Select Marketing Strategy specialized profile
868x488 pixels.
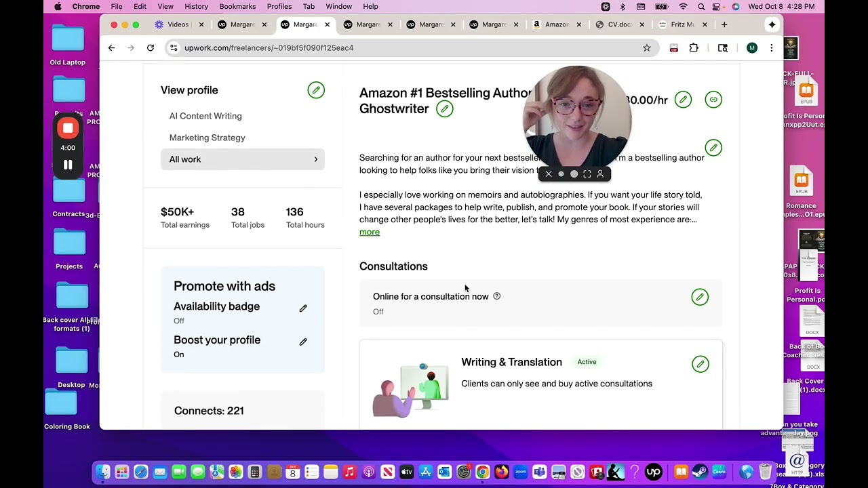[x=208, y=138]
